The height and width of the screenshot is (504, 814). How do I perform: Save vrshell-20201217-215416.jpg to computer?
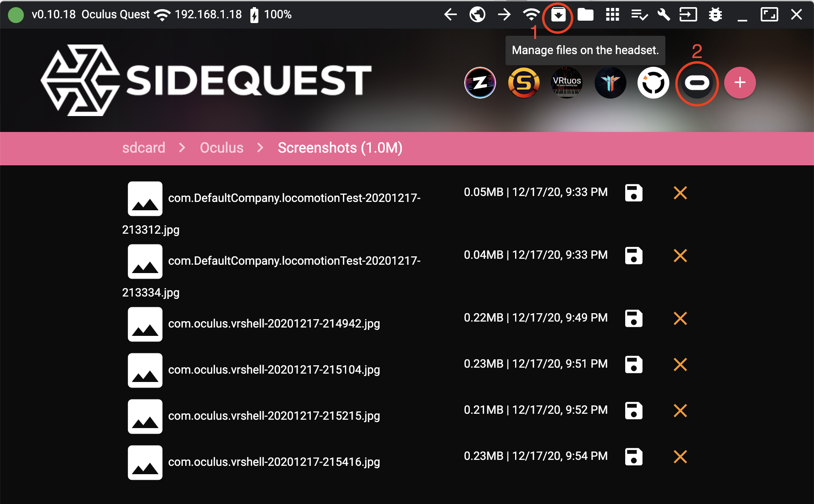tap(634, 457)
